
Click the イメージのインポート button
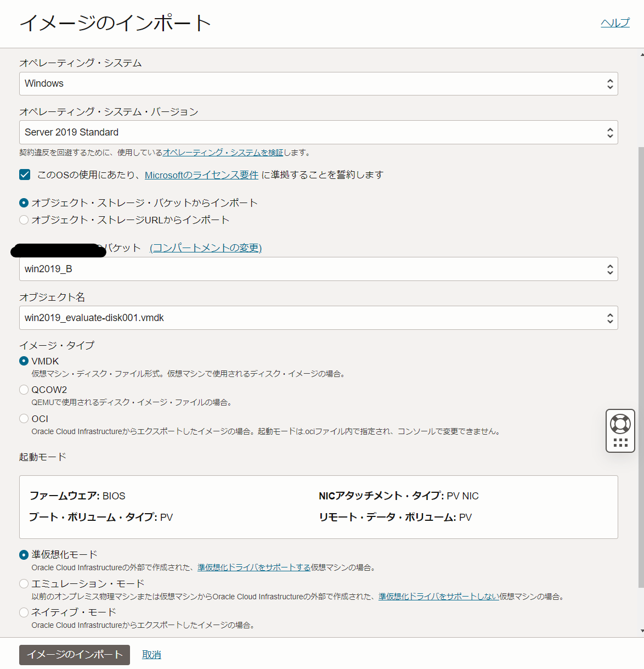click(x=75, y=655)
